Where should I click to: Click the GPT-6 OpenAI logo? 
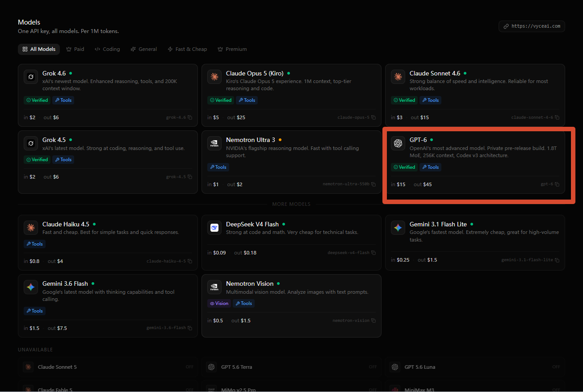tap(398, 143)
